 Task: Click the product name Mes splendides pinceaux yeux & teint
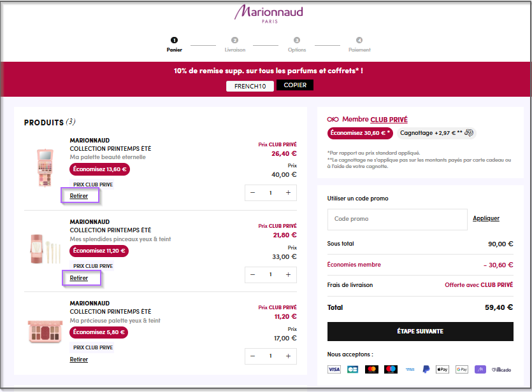tap(120, 239)
